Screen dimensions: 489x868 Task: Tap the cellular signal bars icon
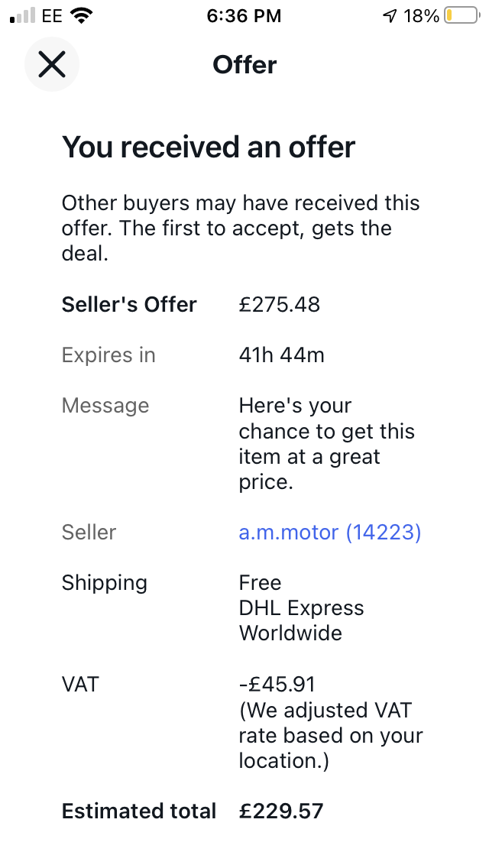[x=23, y=15]
